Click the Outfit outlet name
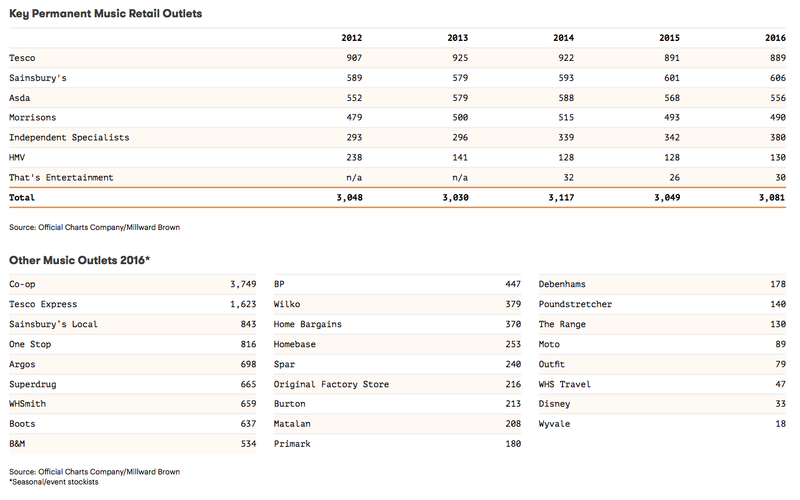The width and height of the screenshot is (800, 500). coord(552,365)
